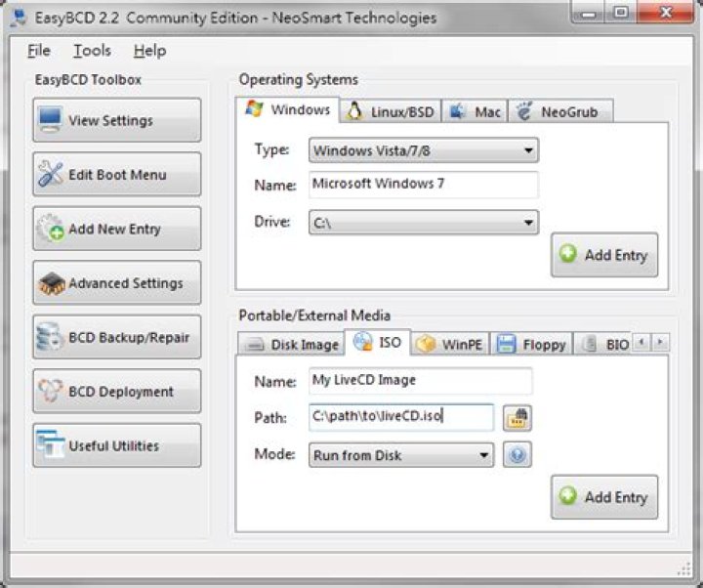Click the monitor icon on View Settings

50,119
